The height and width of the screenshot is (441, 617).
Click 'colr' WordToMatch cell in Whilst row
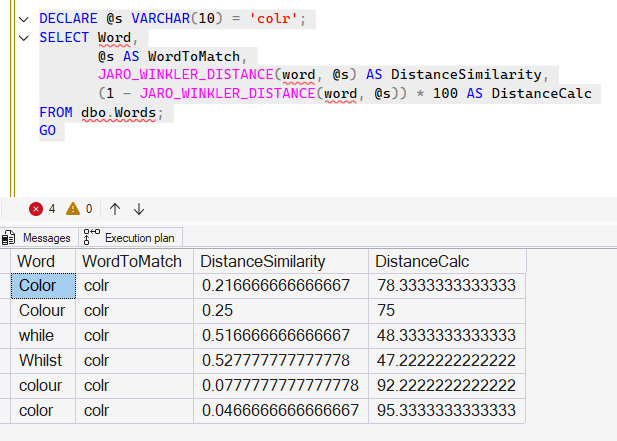coord(134,360)
